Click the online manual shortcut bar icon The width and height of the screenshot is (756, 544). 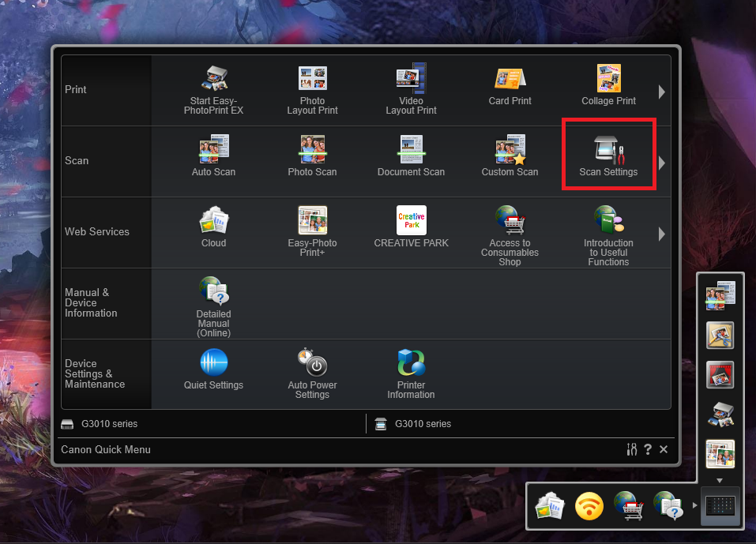(x=668, y=505)
